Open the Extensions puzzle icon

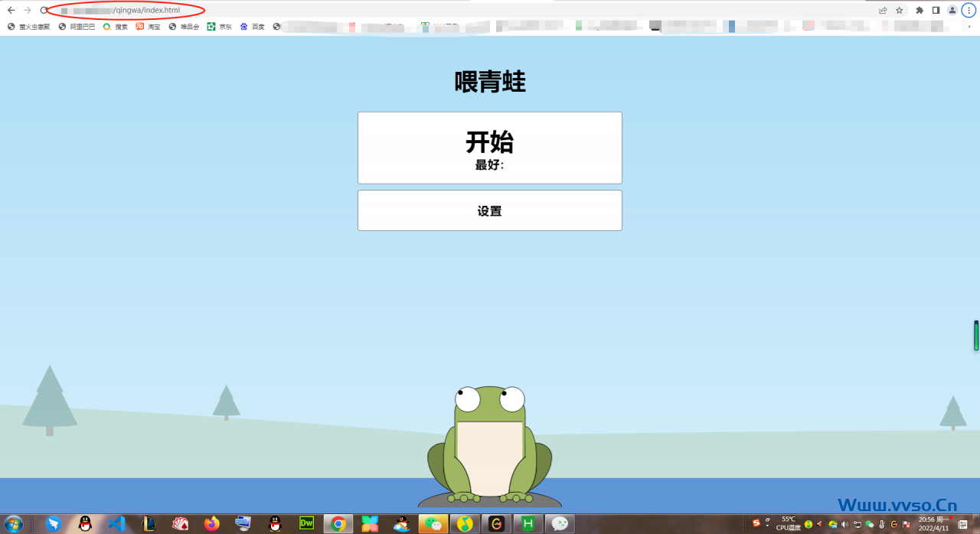tap(920, 10)
